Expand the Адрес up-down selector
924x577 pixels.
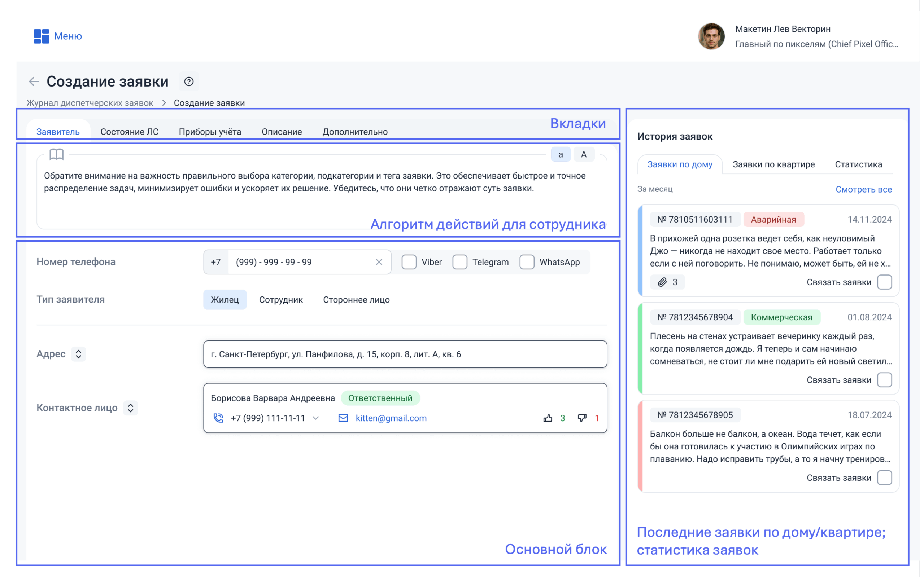pos(79,354)
